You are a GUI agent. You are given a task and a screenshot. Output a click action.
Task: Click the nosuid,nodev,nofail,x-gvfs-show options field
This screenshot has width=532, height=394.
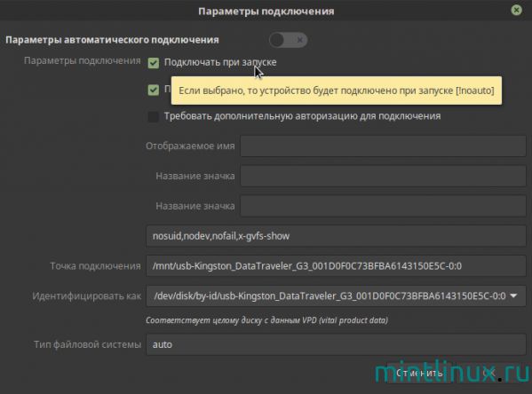336,236
